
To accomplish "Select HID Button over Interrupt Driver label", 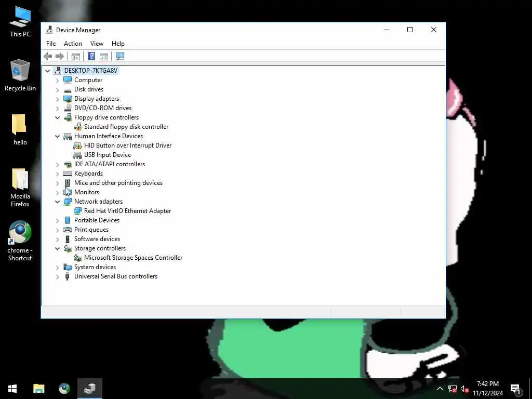I will pyautogui.click(x=128, y=145).
